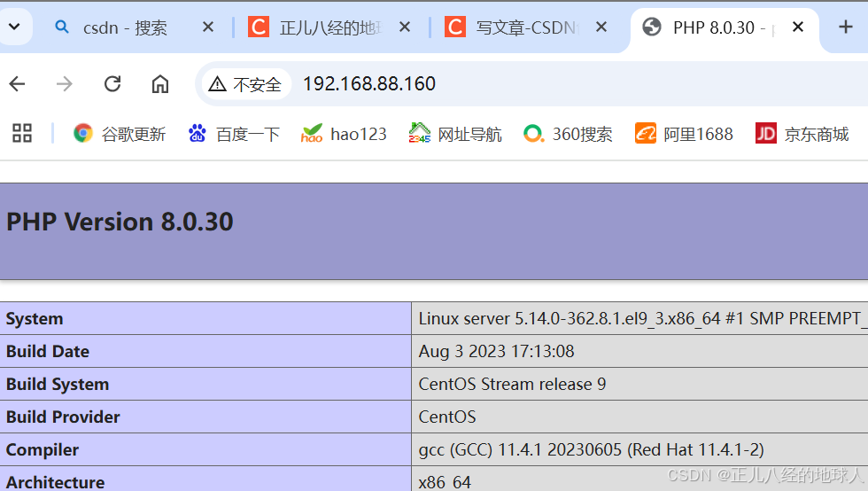Open the 谷歌更新 bookmark
This screenshot has height=491, width=868.
coord(120,134)
